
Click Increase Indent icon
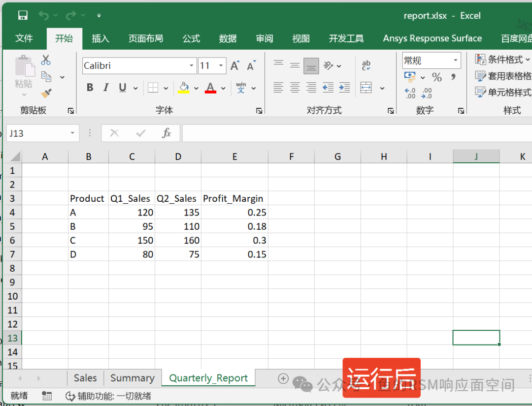point(344,88)
